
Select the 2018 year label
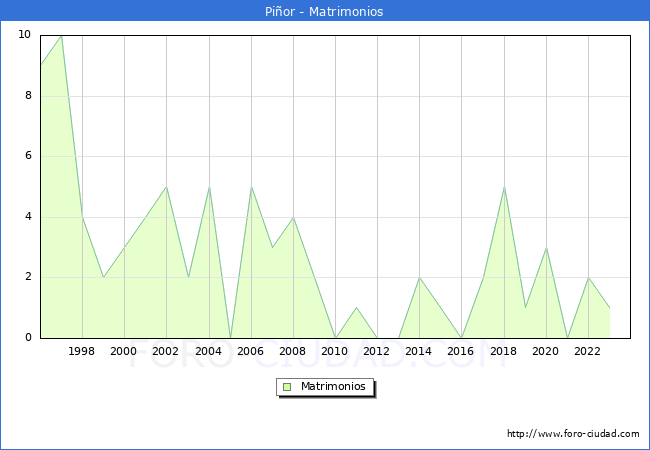click(x=503, y=351)
